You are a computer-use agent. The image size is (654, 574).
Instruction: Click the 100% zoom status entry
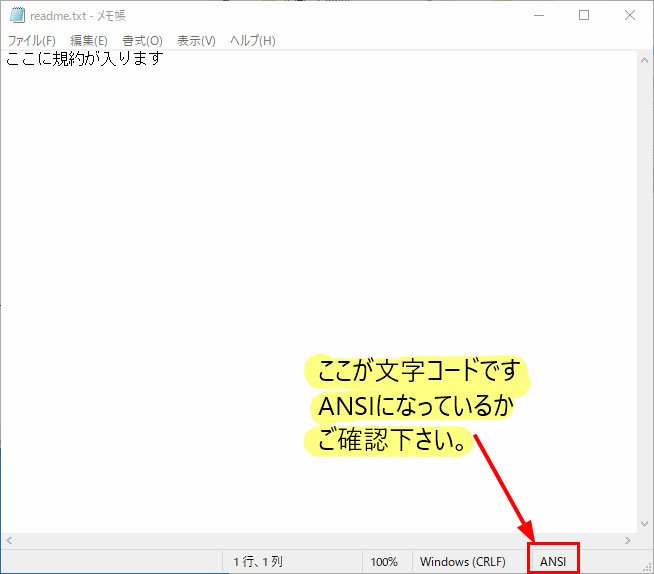click(x=384, y=562)
